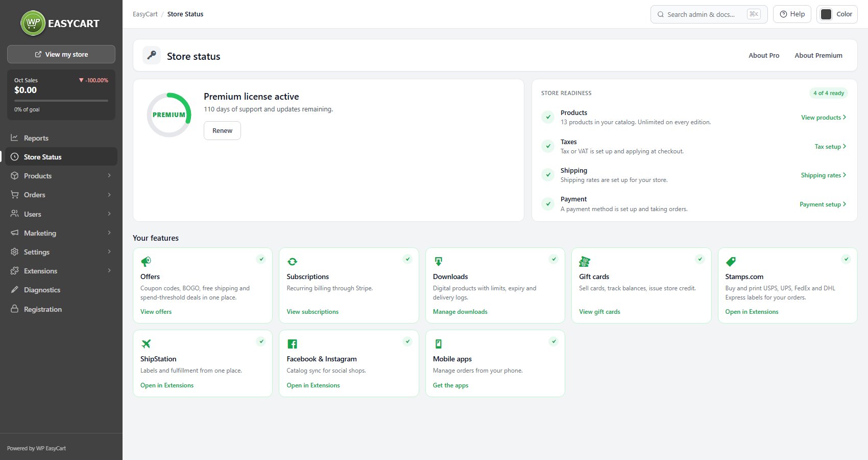The width and height of the screenshot is (868, 460).
Task: Click the Products box icon in sidebar
Action: click(14, 176)
